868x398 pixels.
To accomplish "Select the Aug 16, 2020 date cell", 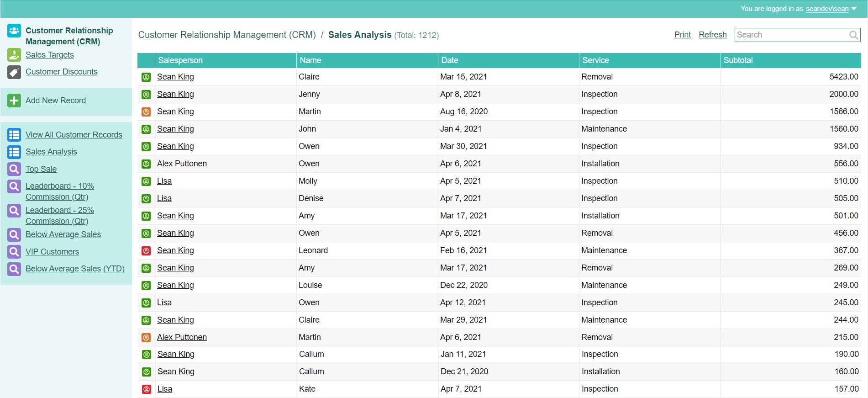I will coord(508,111).
